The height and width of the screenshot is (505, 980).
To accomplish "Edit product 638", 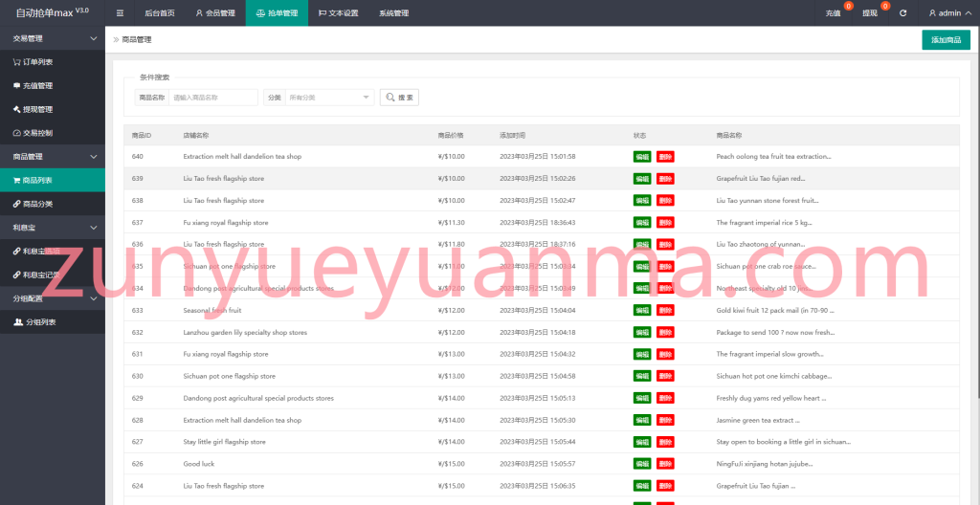I will pyautogui.click(x=642, y=201).
